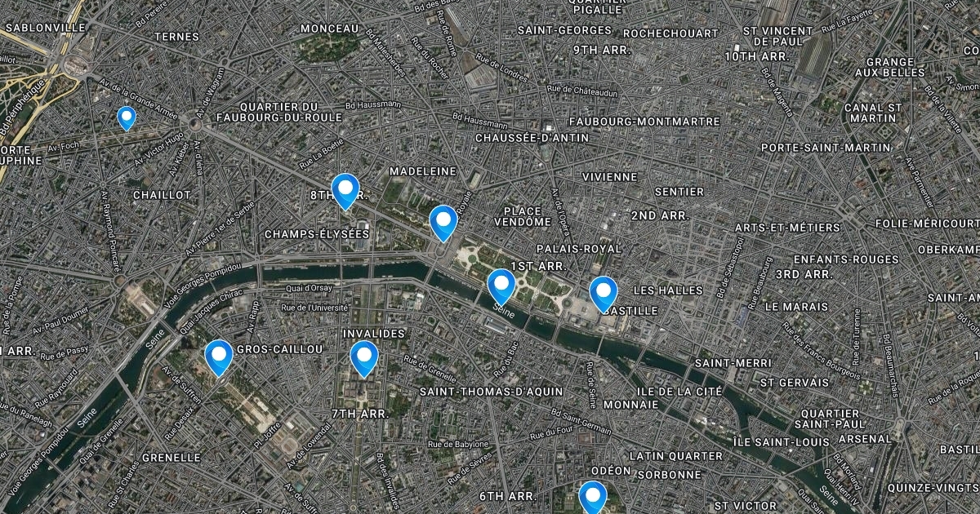Click the Le Marais neighborhood label

(796, 307)
